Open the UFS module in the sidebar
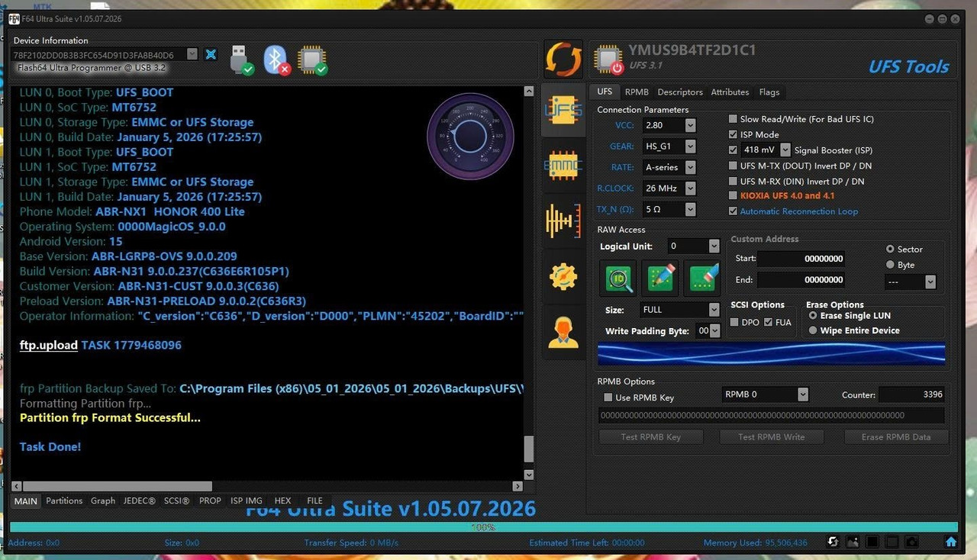 [563, 110]
